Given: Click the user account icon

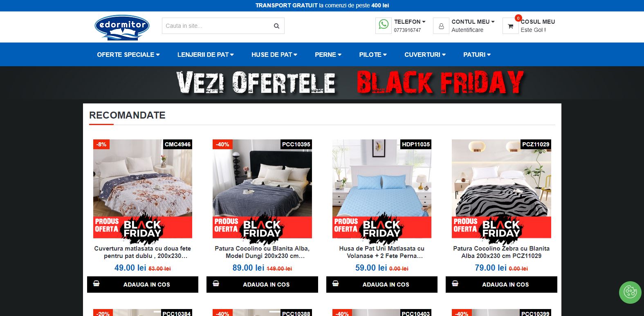Looking at the screenshot, I should pyautogui.click(x=441, y=26).
